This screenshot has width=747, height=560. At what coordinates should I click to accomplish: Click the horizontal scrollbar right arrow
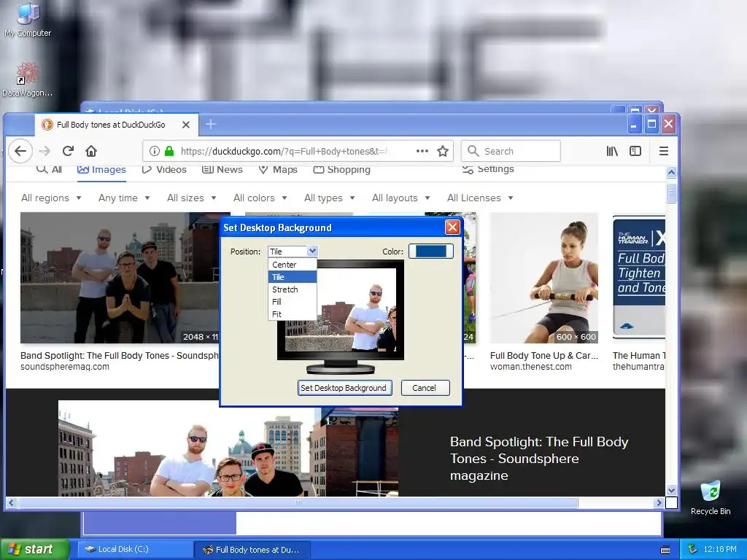tap(659, 503)
